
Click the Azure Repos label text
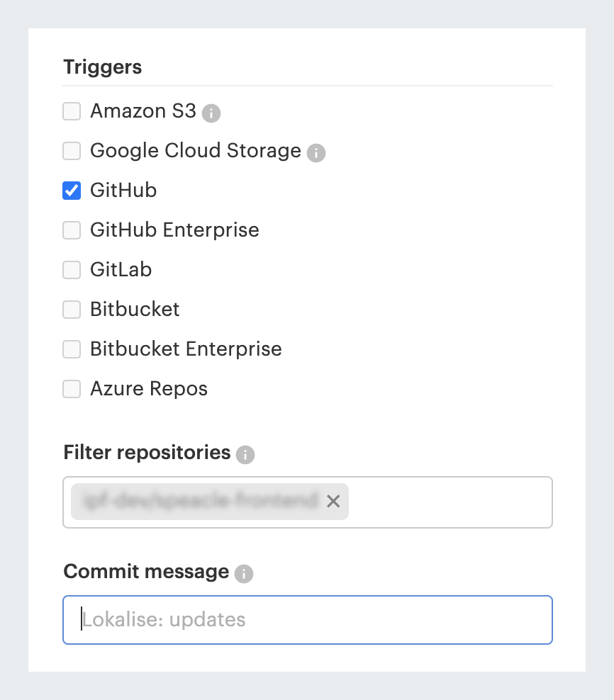click(149, 388)
